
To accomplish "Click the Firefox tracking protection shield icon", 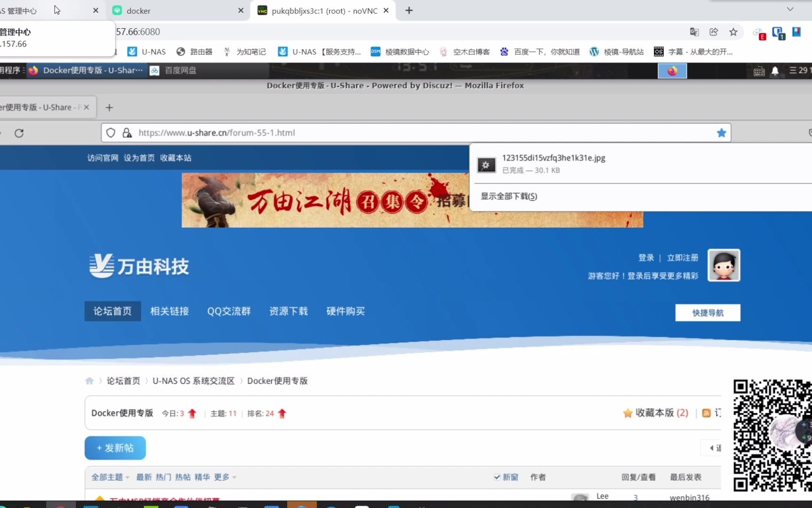I will (x=110, y=133).
